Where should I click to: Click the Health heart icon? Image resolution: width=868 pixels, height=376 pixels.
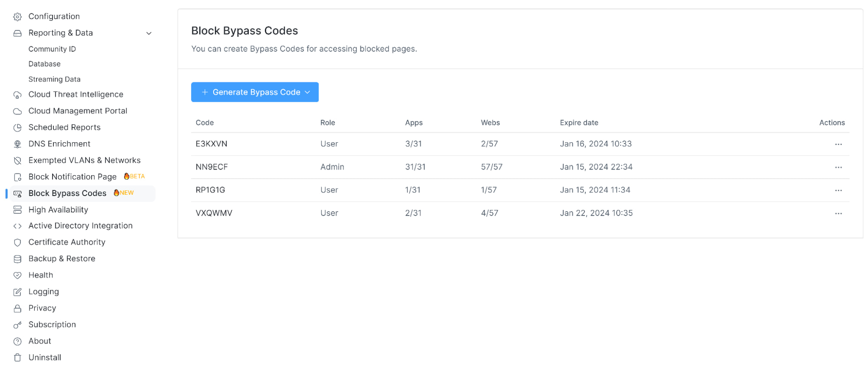(17, 276)
